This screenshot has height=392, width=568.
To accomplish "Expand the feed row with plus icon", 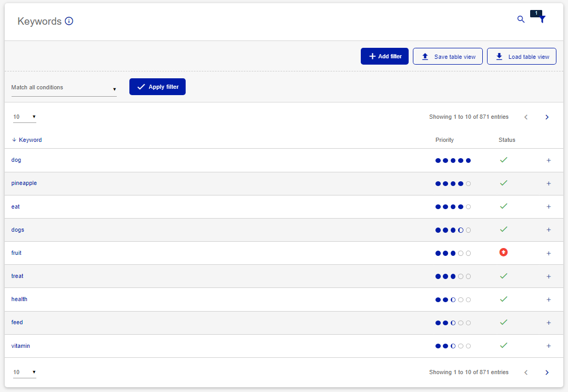I will (549, 323).
